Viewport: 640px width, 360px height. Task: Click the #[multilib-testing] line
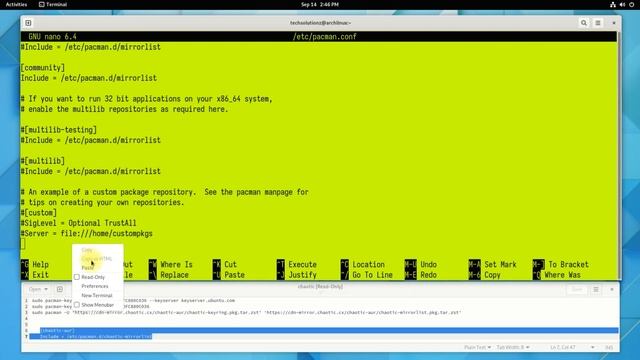click(x=59, y=130)
